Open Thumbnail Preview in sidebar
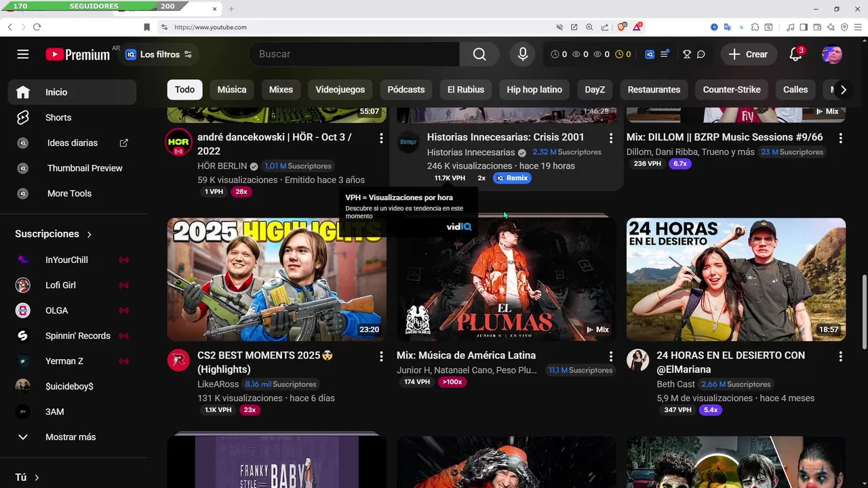Screen dimensions: 868x488 [72, 168]
